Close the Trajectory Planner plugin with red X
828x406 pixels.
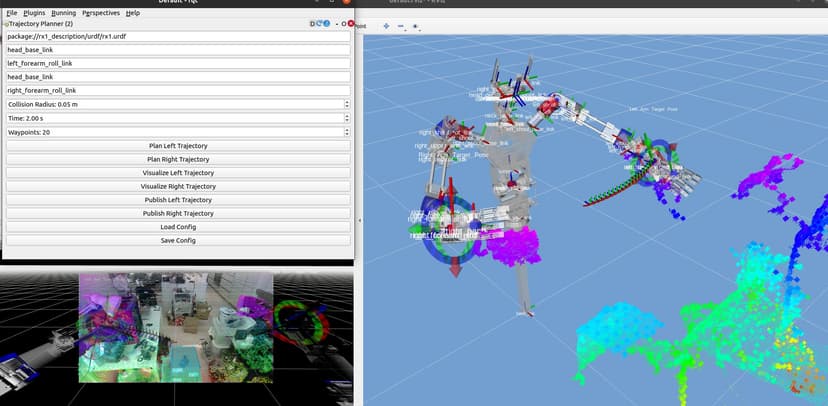[x=351, y=23]
